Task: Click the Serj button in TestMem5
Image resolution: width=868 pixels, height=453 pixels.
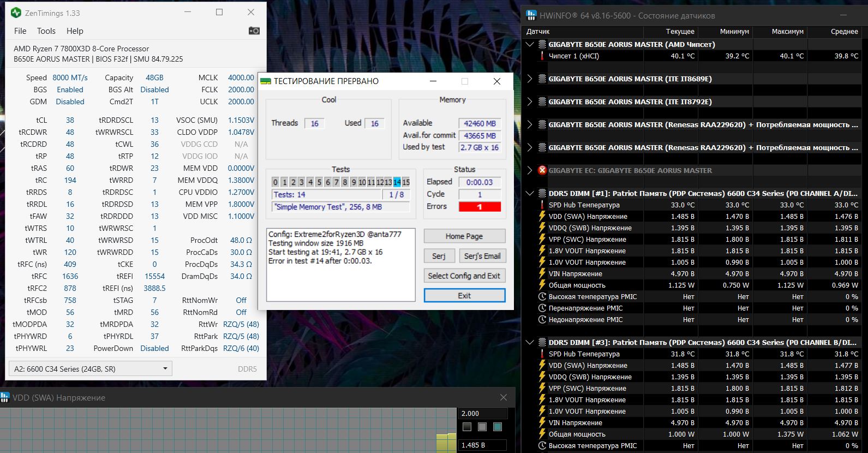Action: [439, 256]
